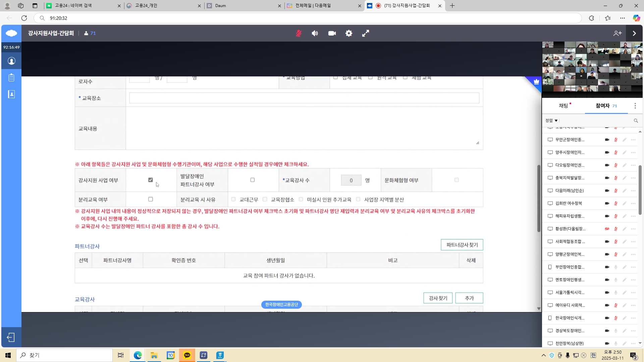
Task: Open KakaoTalk from the taskbar
Action: tap(187, 355)
